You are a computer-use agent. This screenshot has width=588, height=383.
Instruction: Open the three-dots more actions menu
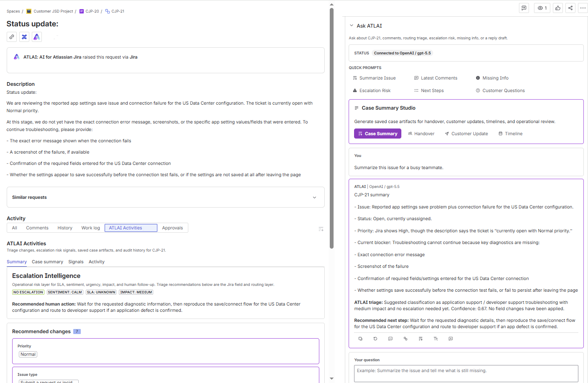click(583, 8)
